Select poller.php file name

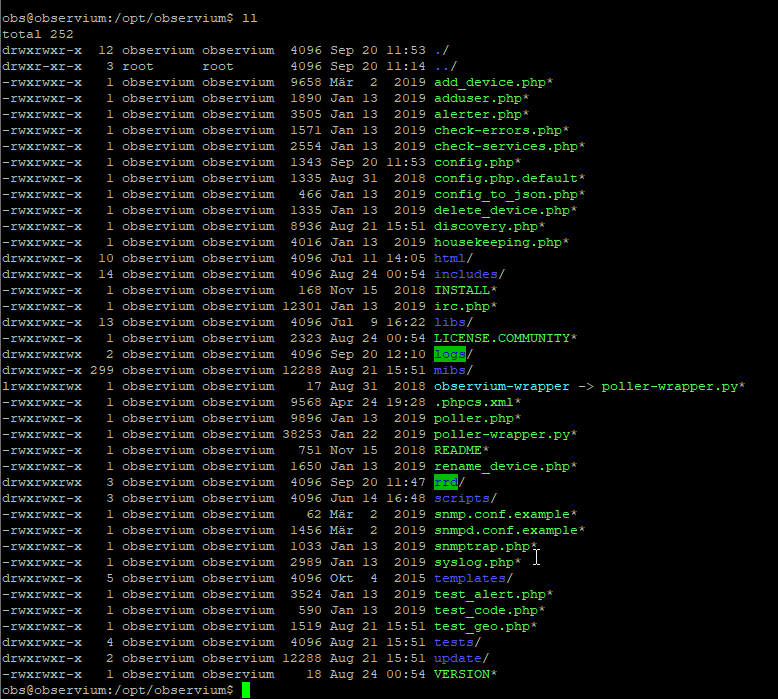pos(474,419)
